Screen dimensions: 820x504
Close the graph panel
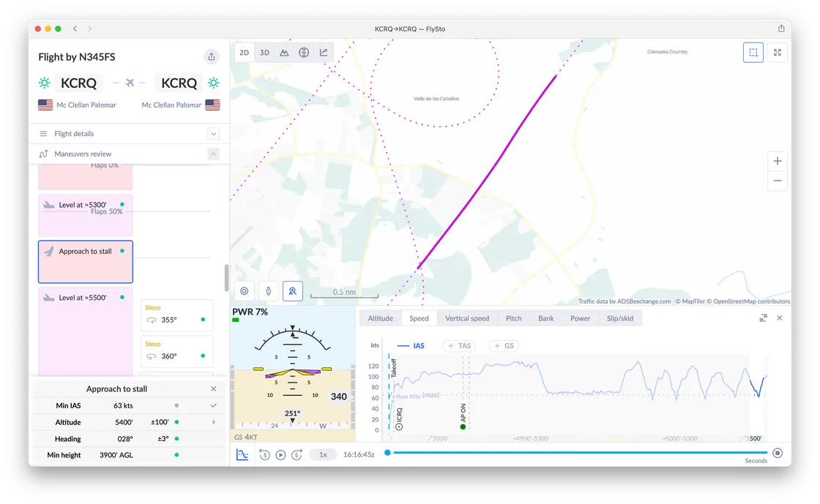tap(780, 317)
